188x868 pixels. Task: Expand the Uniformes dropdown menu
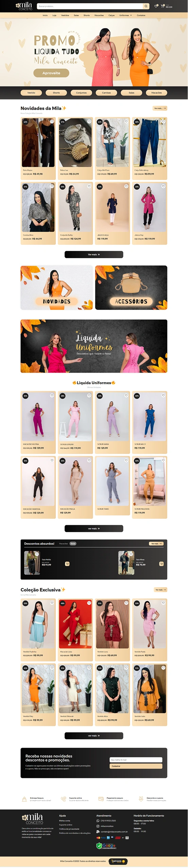click(x=125, y=15)
